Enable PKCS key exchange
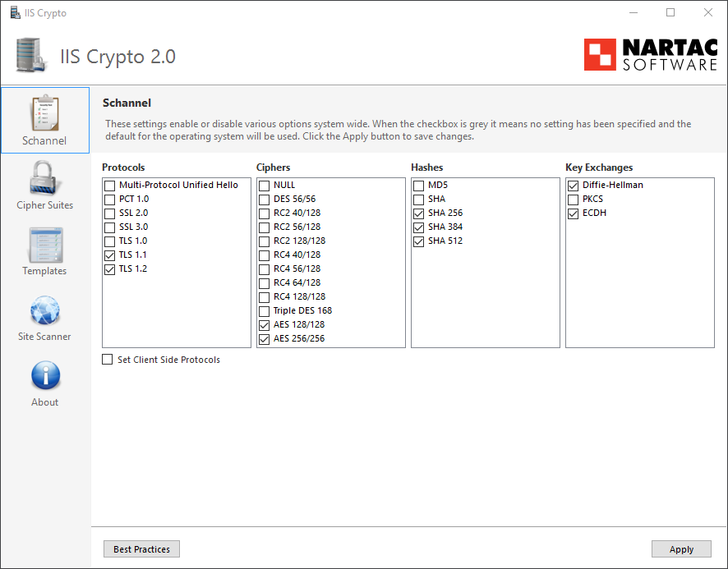728x569 pixels. (574, 200)
